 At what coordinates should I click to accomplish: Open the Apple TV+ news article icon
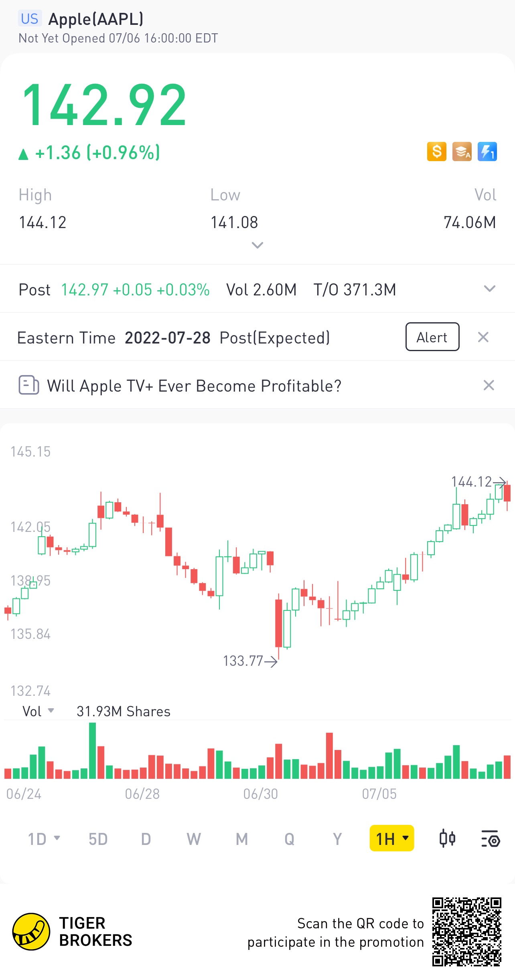28,385
